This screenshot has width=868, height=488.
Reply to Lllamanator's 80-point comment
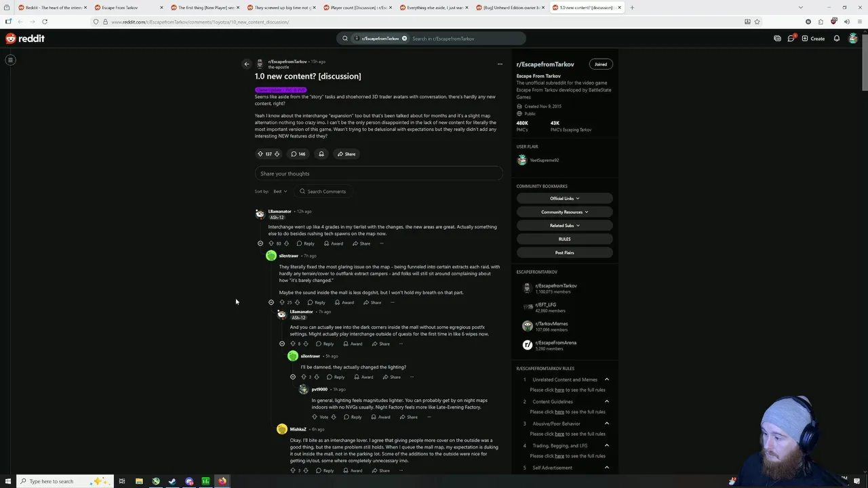click(x=305, y=243)
